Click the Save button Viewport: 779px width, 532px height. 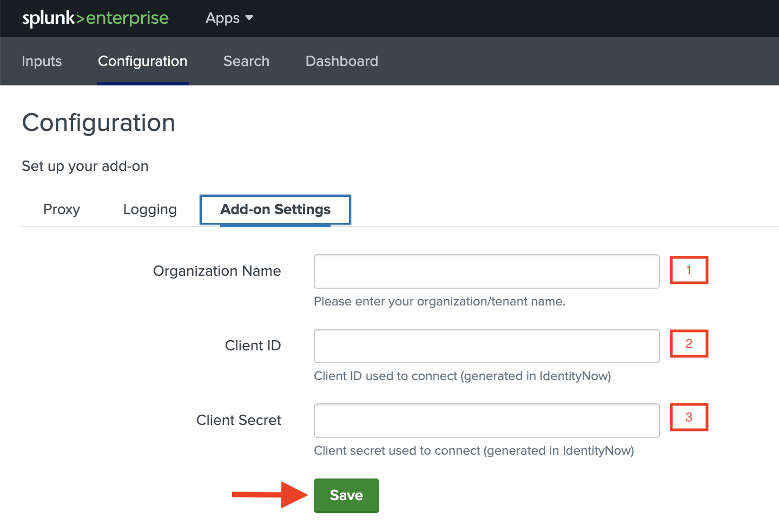[346, 495]
